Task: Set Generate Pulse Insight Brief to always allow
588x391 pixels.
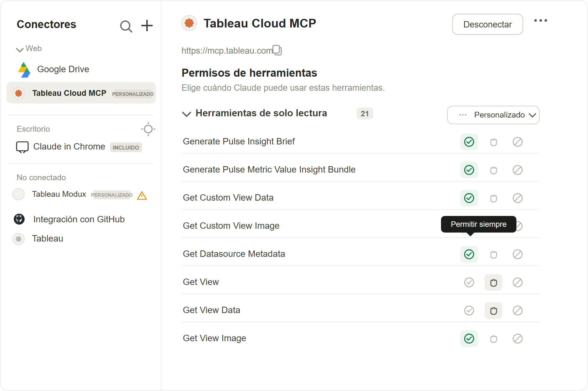Action: [469, 142]
